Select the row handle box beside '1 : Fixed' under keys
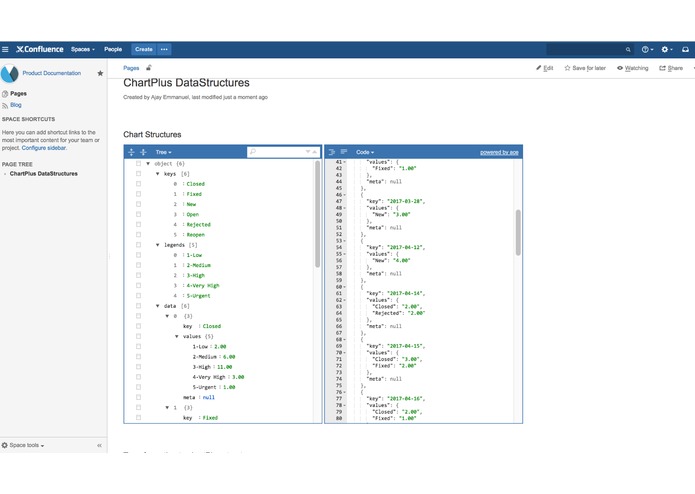The height and width of the screenshot is (494, 695). click(138, 194)
